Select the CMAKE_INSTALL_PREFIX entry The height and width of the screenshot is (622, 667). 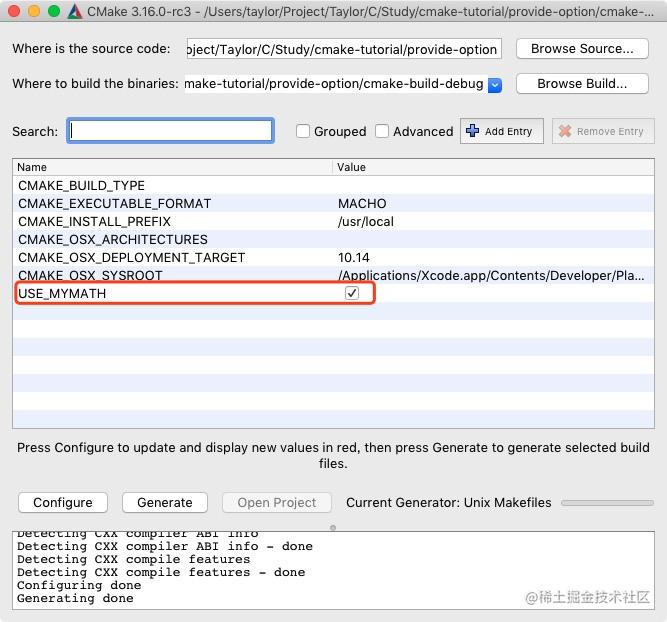click(x=94, y=221)
